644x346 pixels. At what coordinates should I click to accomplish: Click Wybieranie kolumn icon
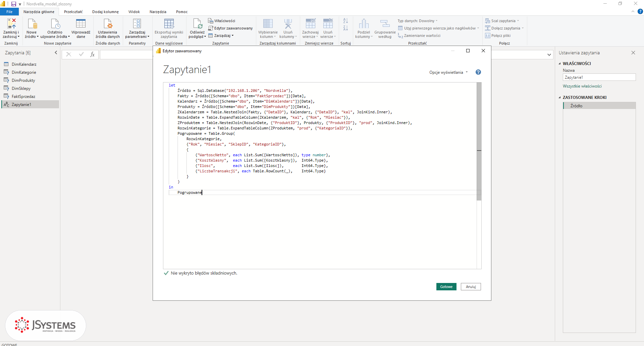coord(268,24)
